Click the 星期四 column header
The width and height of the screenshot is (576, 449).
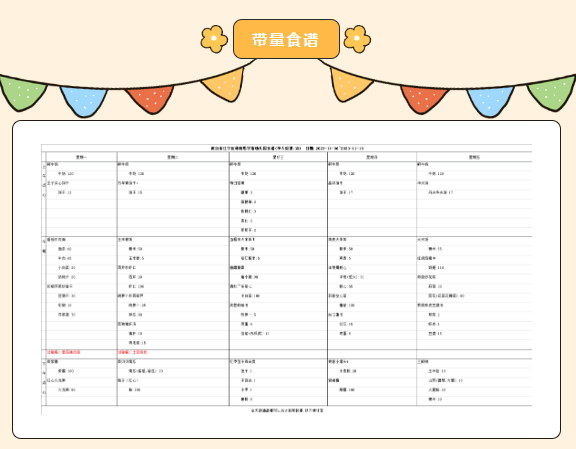click(x=372, y=157)
